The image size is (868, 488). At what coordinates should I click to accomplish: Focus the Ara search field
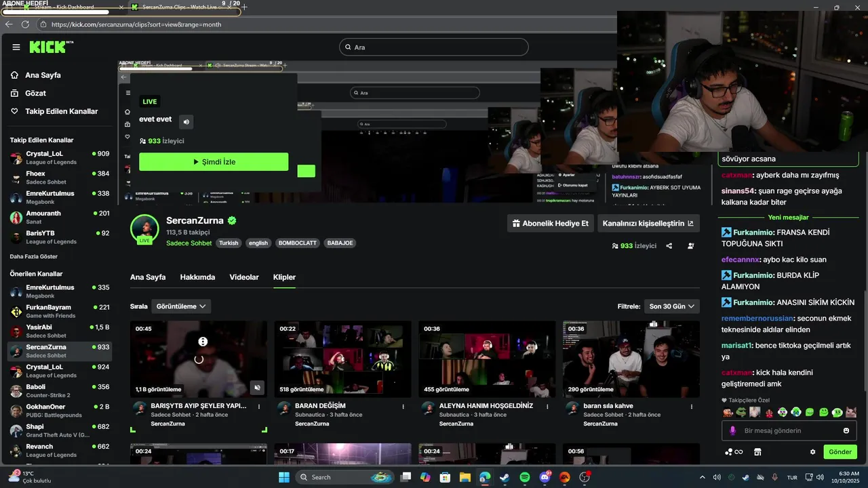(433, 47)
